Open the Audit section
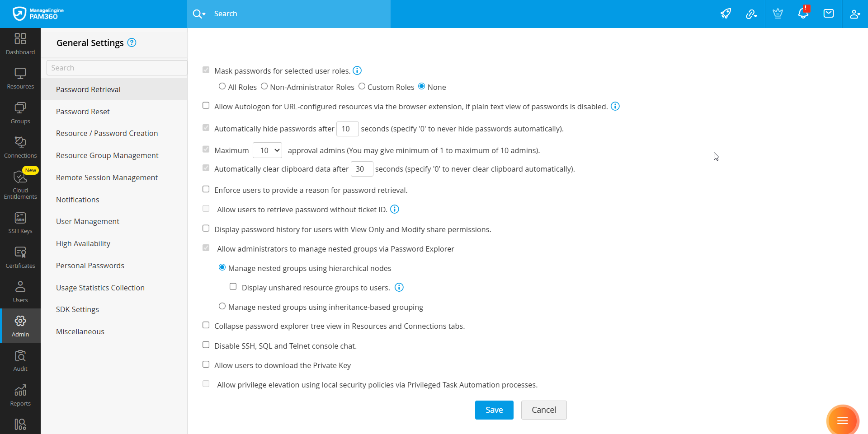The height and width of the screenshot is (434, 868). coord(20,360)
